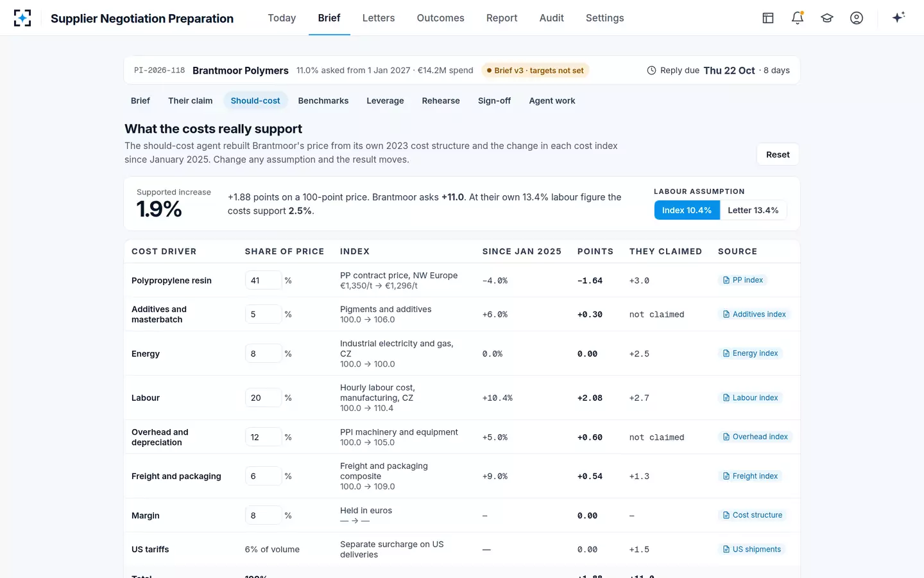Image resolution: width=924 pixels, height=578 pixels.
Task: Click the Reset button
Action: click(x=778, y=155)
